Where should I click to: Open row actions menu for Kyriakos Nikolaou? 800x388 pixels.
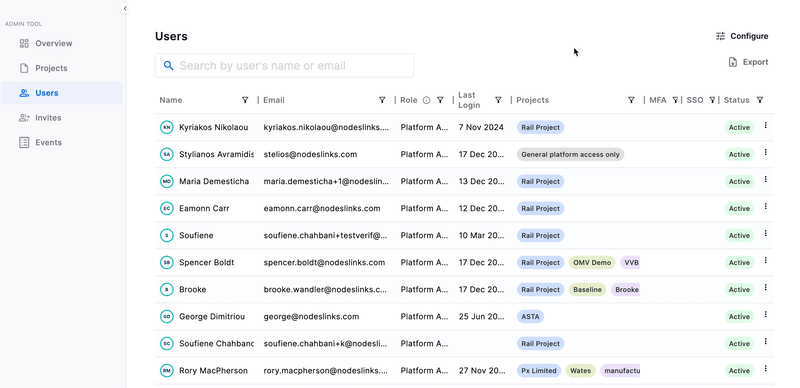tap(765, 125)
